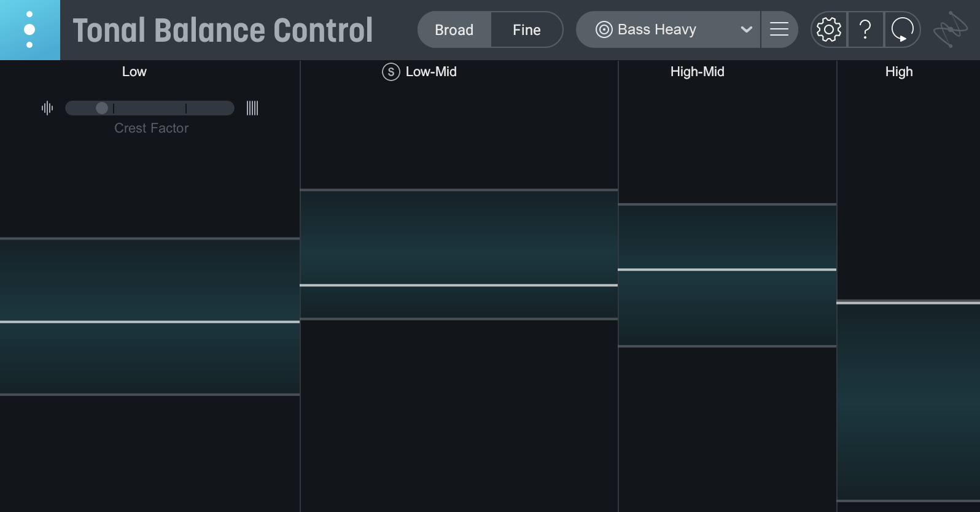Open the Bass Heavy target dropdown

pos(668,29)
